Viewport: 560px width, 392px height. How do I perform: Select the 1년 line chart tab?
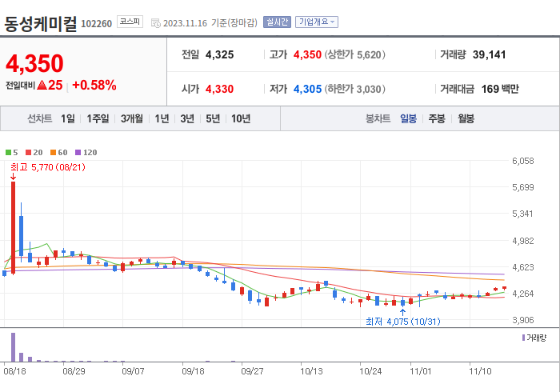[162, 118]
